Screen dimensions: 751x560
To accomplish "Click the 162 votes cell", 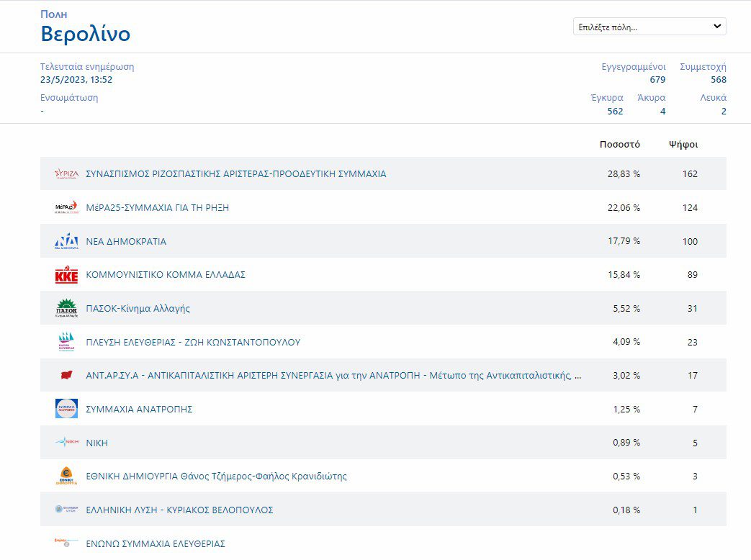I will [691, 174].
